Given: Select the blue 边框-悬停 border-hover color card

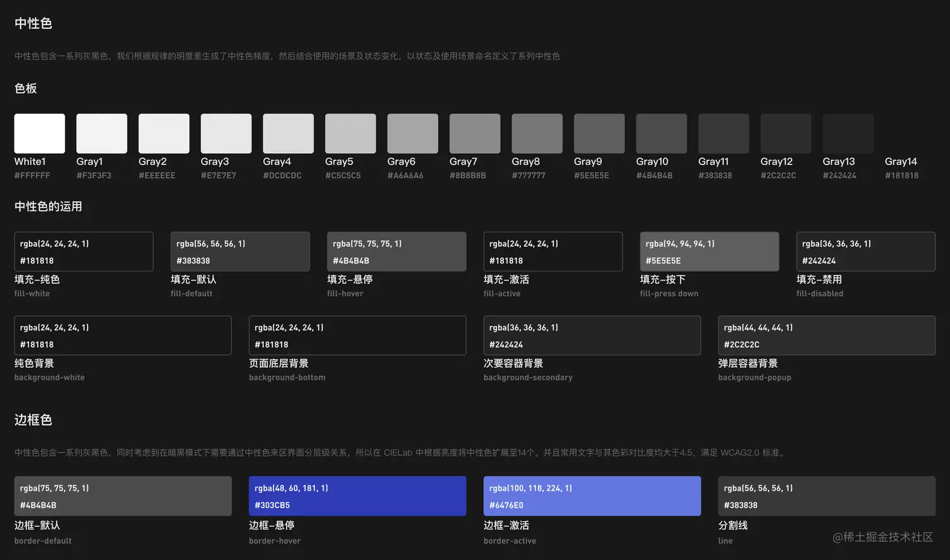Looking at the screenshot, I should point(358,496).
